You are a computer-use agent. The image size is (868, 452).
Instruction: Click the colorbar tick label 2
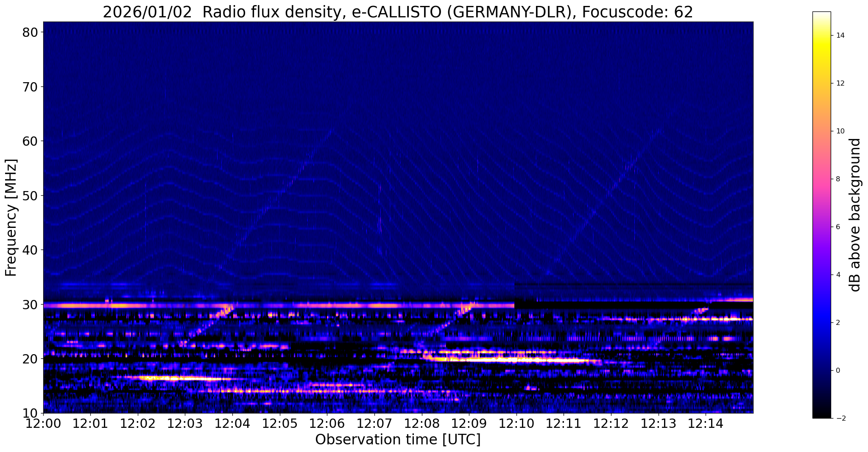click(837, 323)
